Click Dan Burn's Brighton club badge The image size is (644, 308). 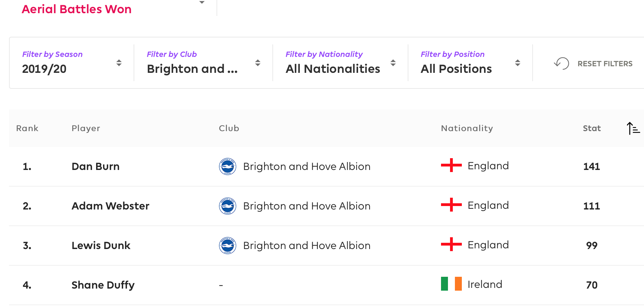pyautogui.click(x=228, y=166)
